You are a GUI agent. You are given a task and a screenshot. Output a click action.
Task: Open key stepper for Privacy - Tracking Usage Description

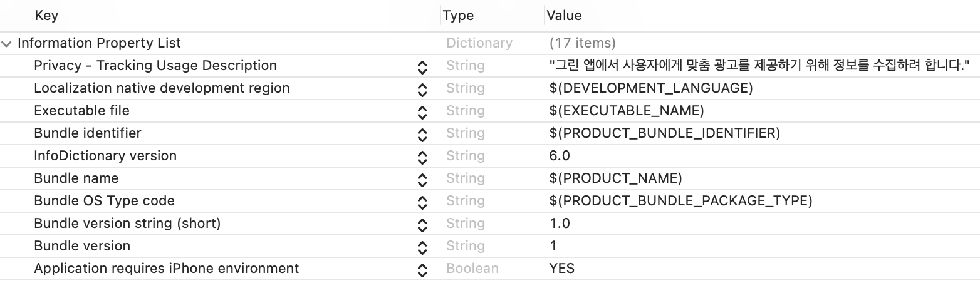tap(422, 67)
